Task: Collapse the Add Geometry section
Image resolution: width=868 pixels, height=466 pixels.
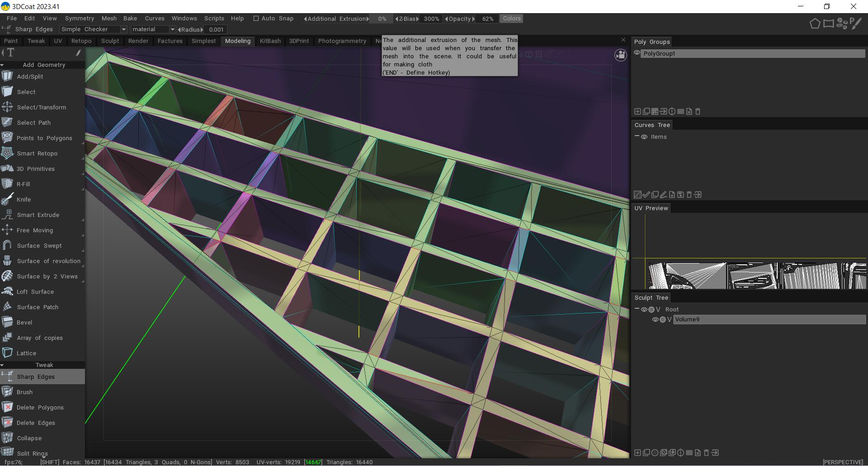Action: (3, 65)
